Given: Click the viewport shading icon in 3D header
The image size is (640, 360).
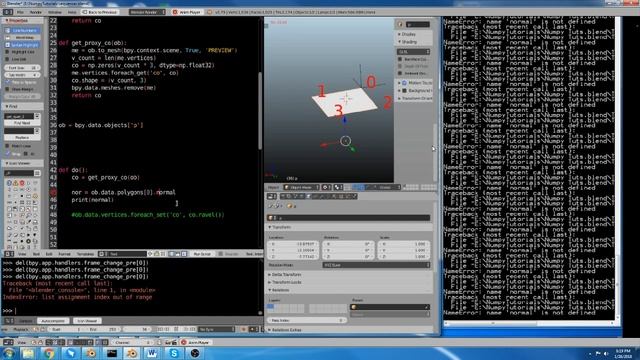Looking at the screenshot, I should [326, 187].
